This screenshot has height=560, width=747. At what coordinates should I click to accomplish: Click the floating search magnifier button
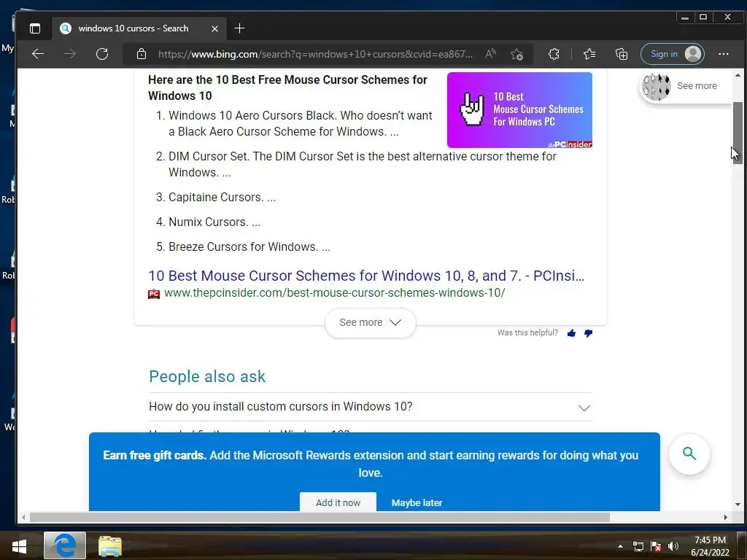[689, 454]
